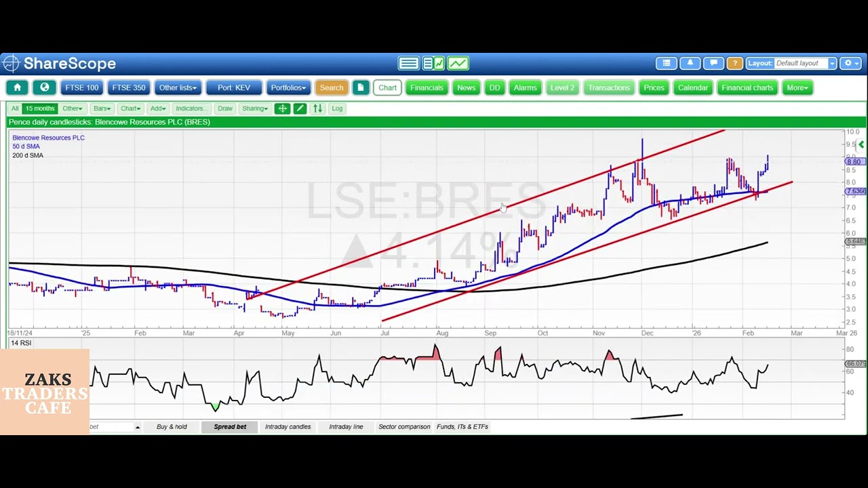This screenshot has height=488, width=868.
Task: Open the Port: KEV portfolio
Action: 234,87
